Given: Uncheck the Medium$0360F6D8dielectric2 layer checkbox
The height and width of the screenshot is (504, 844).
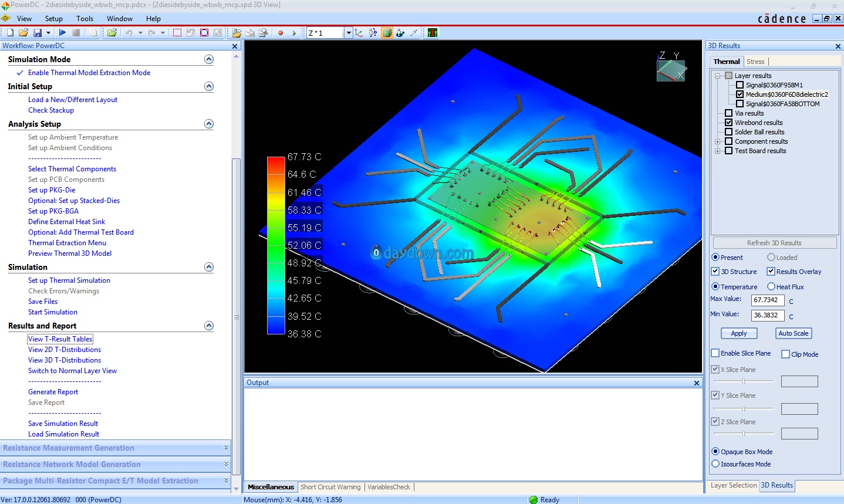Looking at the screenshot, I should pos(740,94).
